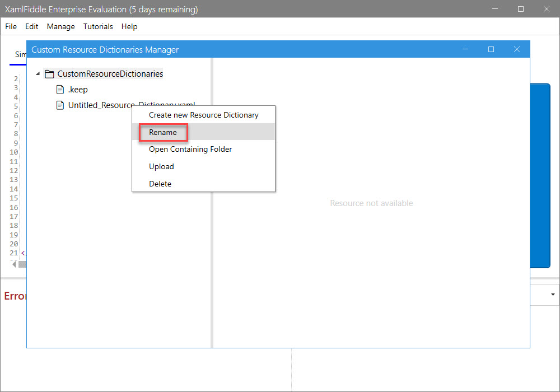Choose Open Containing Folder
Image resolution: width=560 pixels, height=392 pixels.
(x=204, y=149)
